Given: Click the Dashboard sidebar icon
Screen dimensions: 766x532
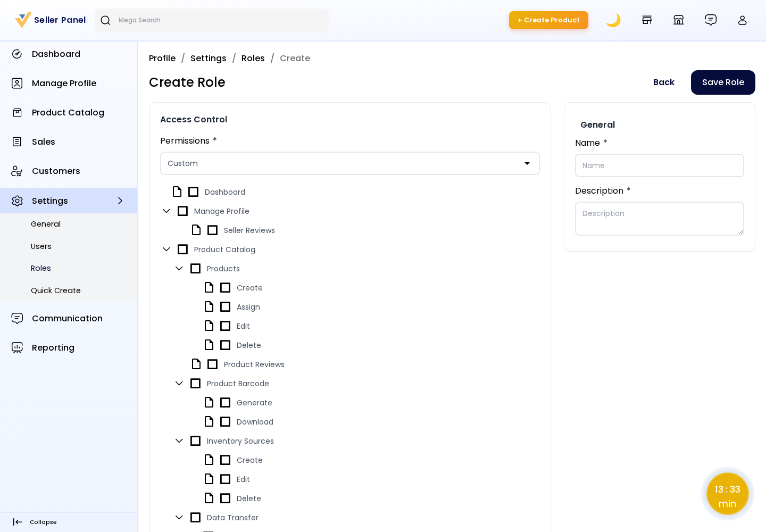Looking at the screenshot, I should 17,54.
